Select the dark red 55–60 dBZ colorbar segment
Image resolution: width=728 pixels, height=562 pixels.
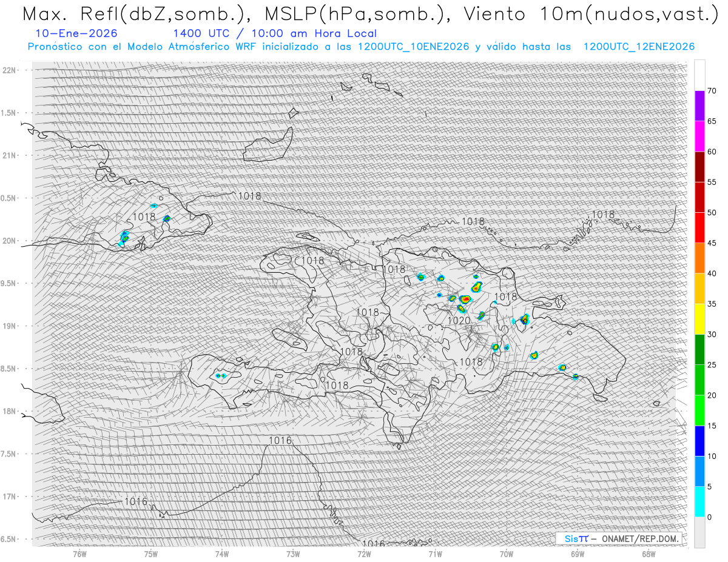click(699, 167)
